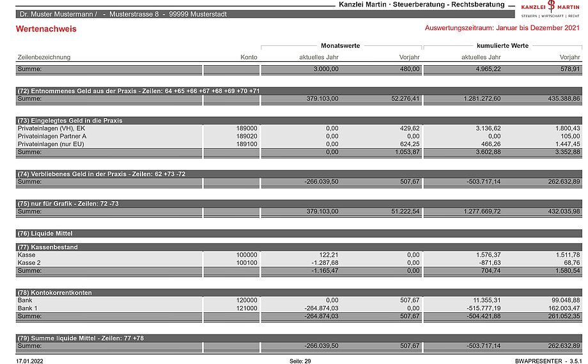Screen dimensions: 588x364
Task: Select the sum value 1.053,87
Action: tap(407, 152)
